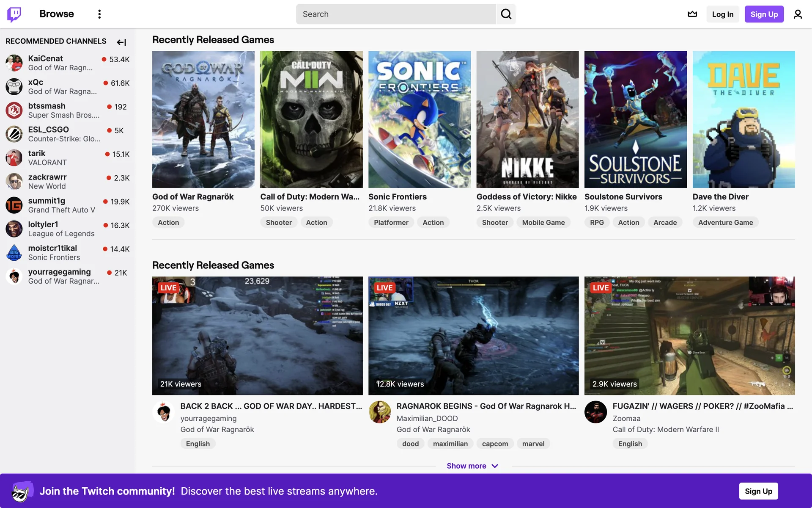Viewport: 812px width, 508px height.
Task: Open the Prime Loot crown icon
Action: [692, 14]
